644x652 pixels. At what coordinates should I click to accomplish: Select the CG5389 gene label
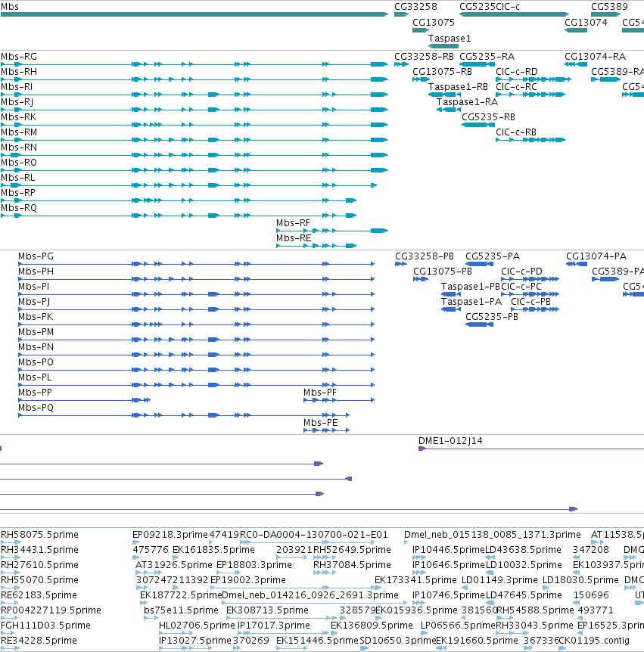pos(609,7)
